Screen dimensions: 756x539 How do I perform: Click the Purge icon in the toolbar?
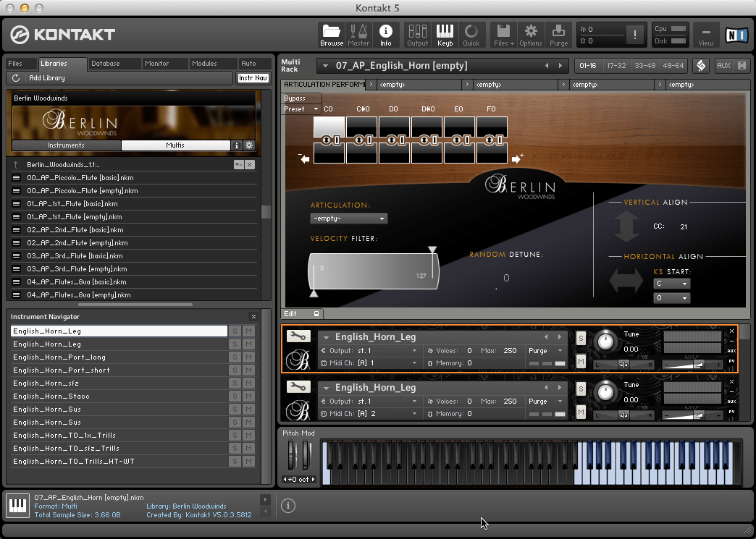(558, 34)
